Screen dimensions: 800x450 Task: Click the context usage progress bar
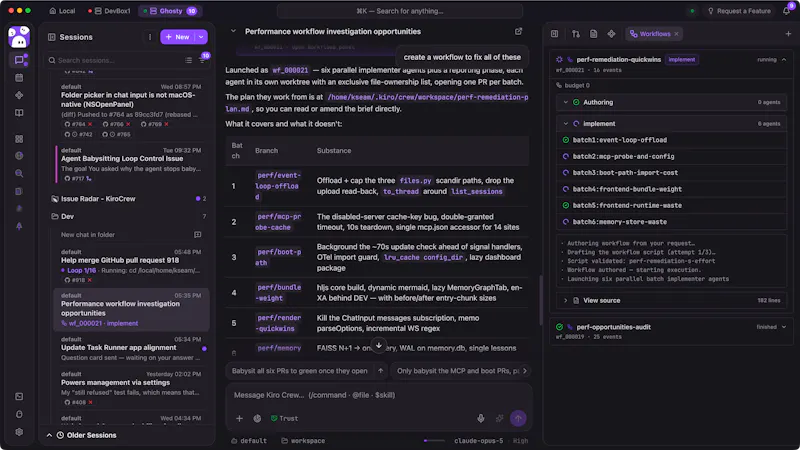tap(434, 441)
